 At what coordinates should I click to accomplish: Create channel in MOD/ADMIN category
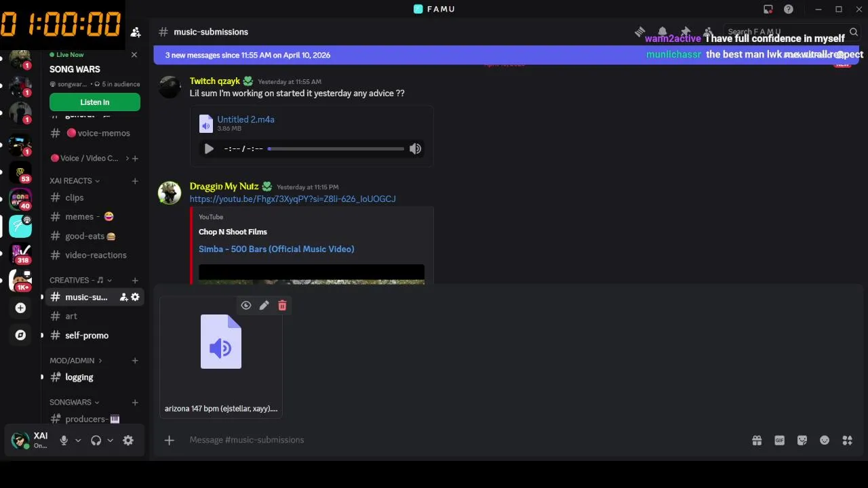(x=135, y=361)
